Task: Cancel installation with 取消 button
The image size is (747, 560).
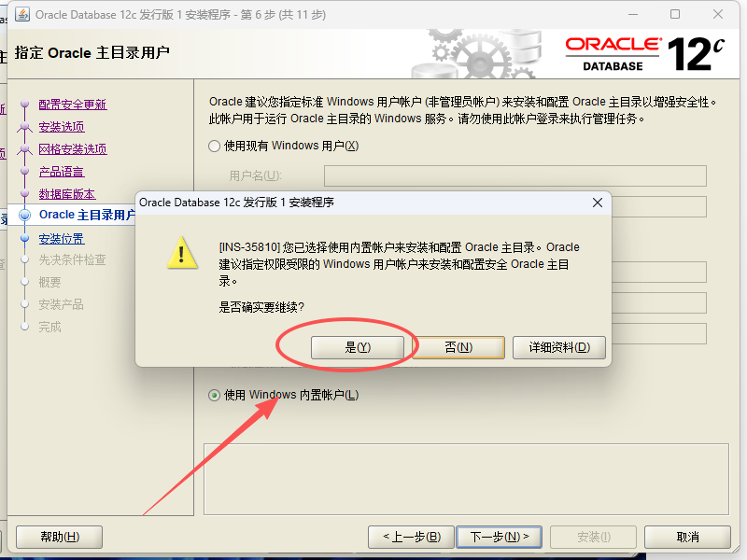Action: pos(687,538)
